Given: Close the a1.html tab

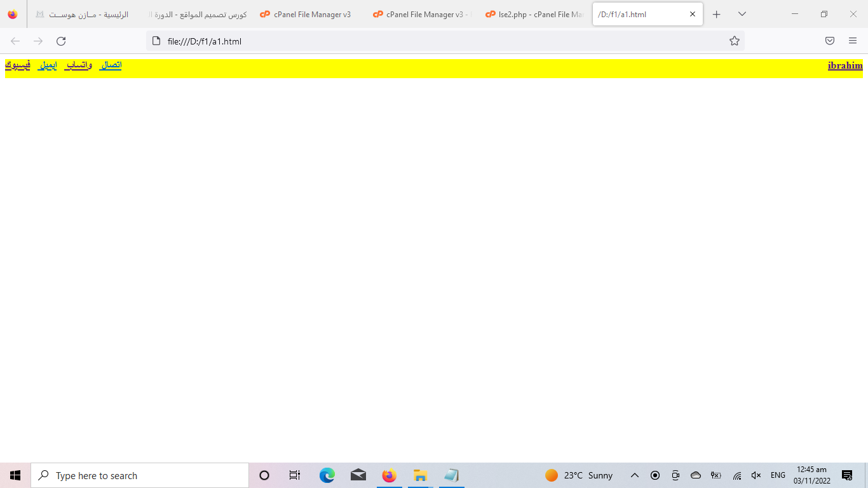Looking at the screenshot, I should [693, 14].
